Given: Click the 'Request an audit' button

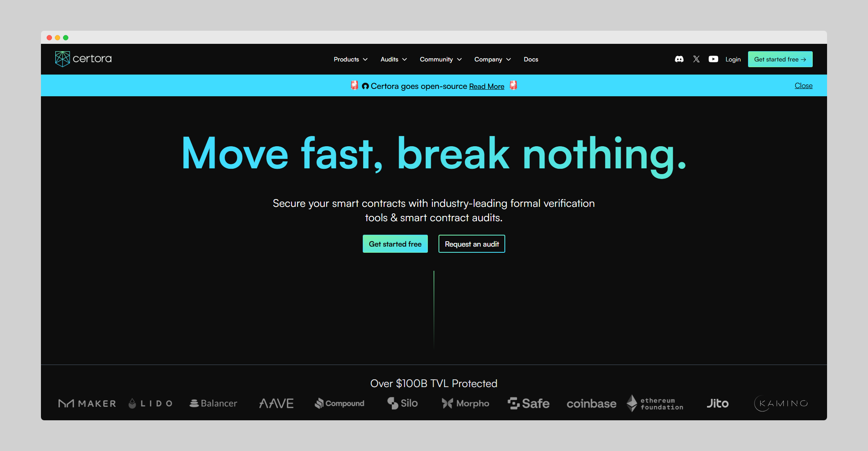Looking at the screenshot, I should click(x=472, y=244).
